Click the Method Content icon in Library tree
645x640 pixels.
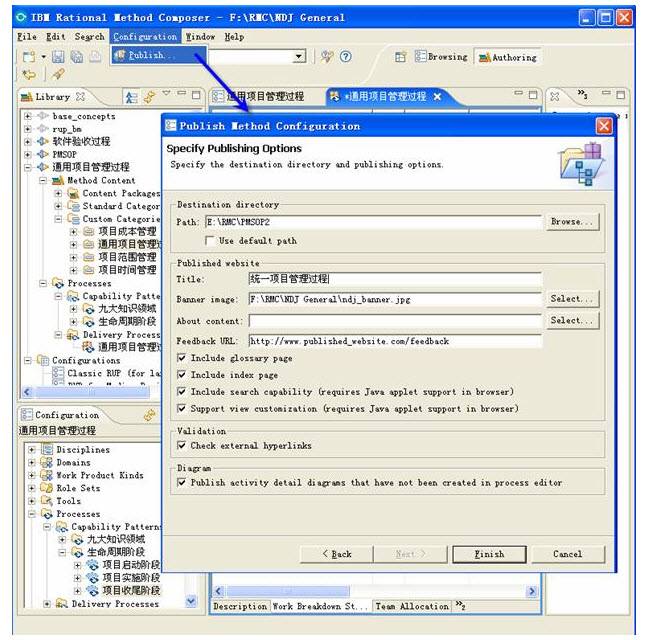pyautogui.click(x=59, y=181)
